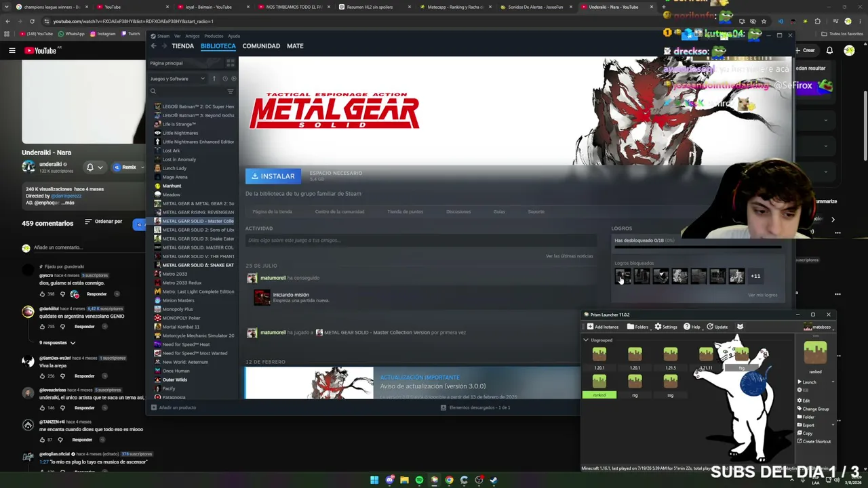Open MATE profile tab in Steam
The image size is (868, 488).
point(295,46)
